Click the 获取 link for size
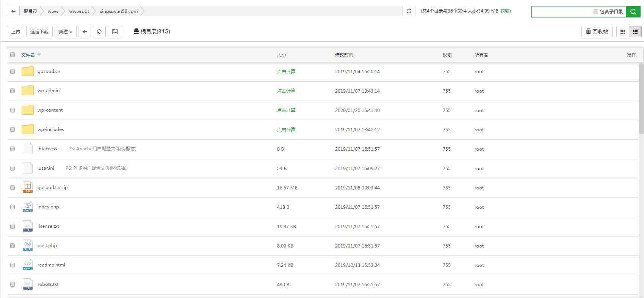This screenshot has width=644, height=298. point(505,11)
